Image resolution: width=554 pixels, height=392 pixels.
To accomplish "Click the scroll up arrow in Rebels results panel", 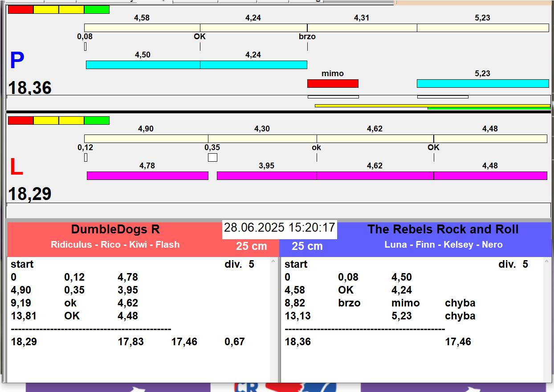I will tap(547, 262).
